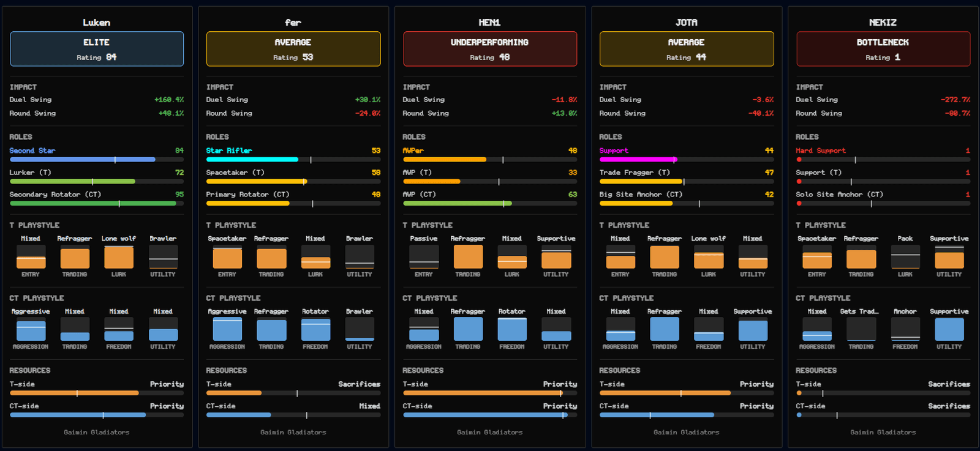This screenshot has width=980, height=451.
Task: Click HEN1's CT Freedom Rotator tile
Action: click(512, 329)
